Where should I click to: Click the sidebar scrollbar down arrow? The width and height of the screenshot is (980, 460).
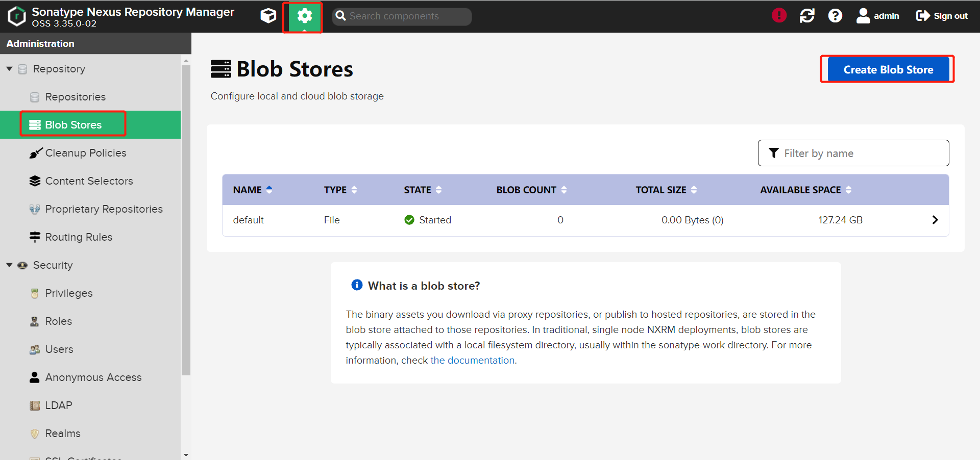click(186, 455)
